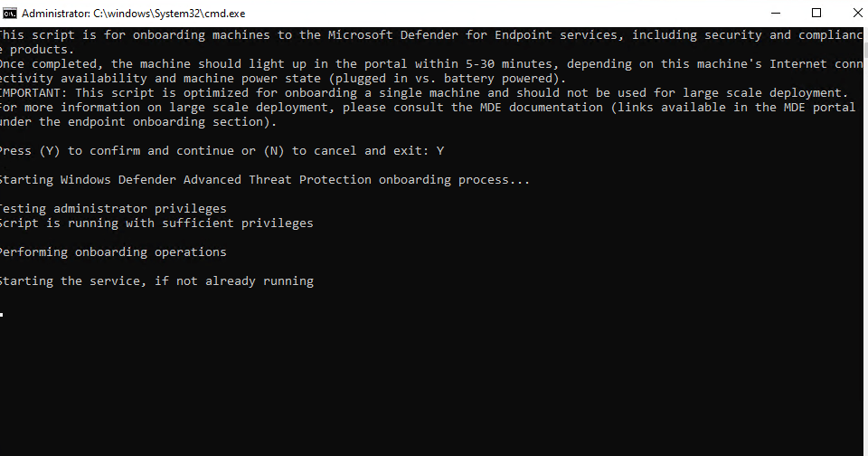
Task: Click the "Y" confirmation response after exit prompt
Action: tap(439, 150)
